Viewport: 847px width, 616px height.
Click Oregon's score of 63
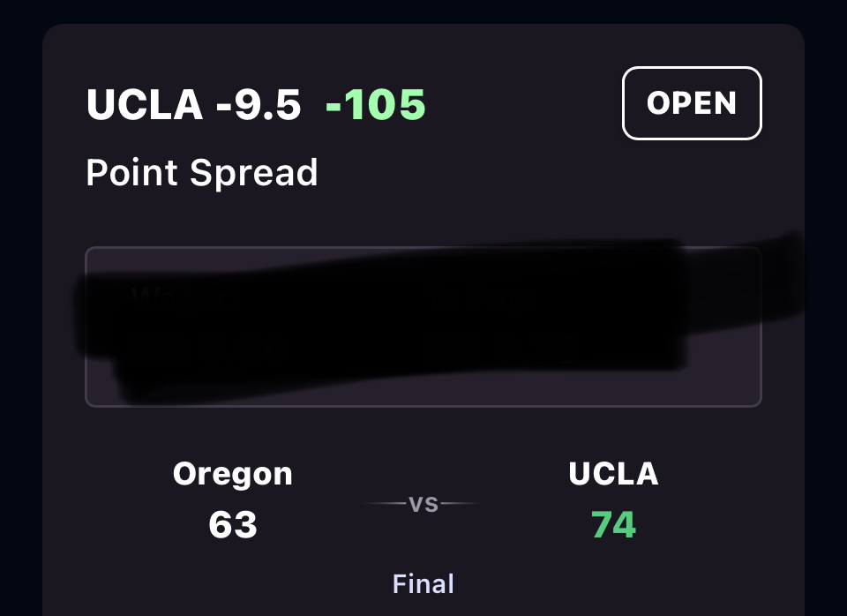[233, 525]
